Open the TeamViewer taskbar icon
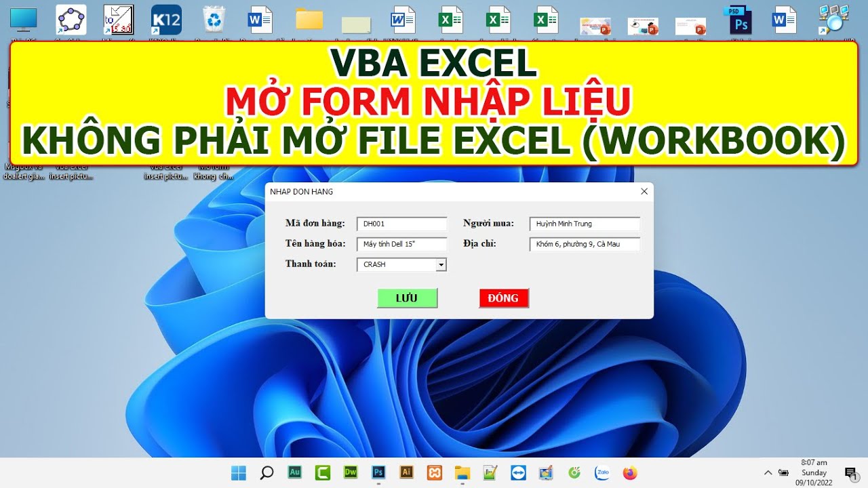This screenshot has width=868, height=488. (517, 472)
